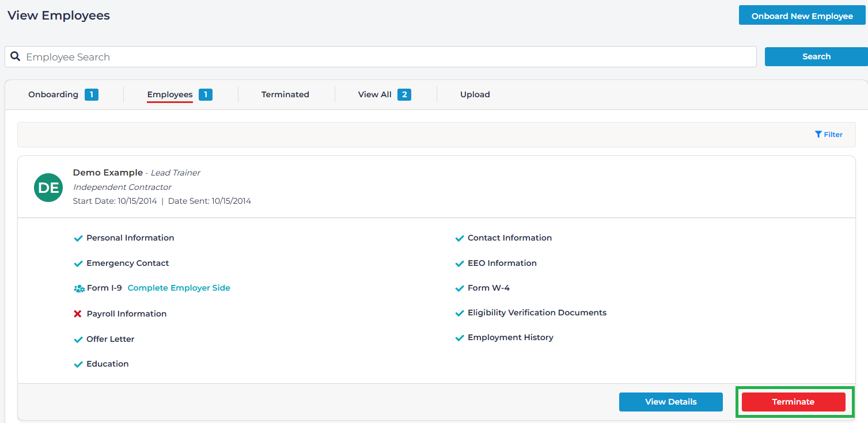The height and width of the screenshot is (423, 868).
Task: Click the magnifying glass search icon
Action: click(x=16, y=56)
